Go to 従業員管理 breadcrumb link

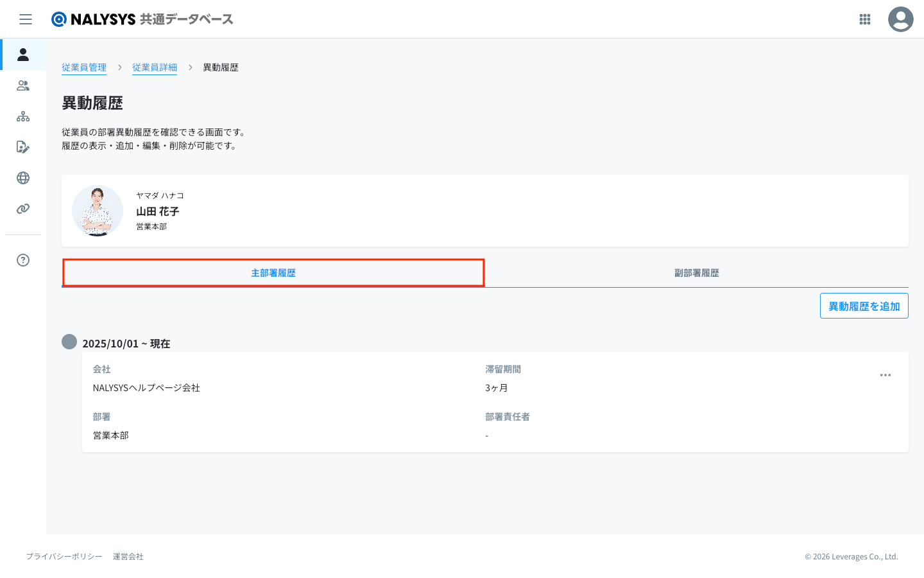coord(84,67)
